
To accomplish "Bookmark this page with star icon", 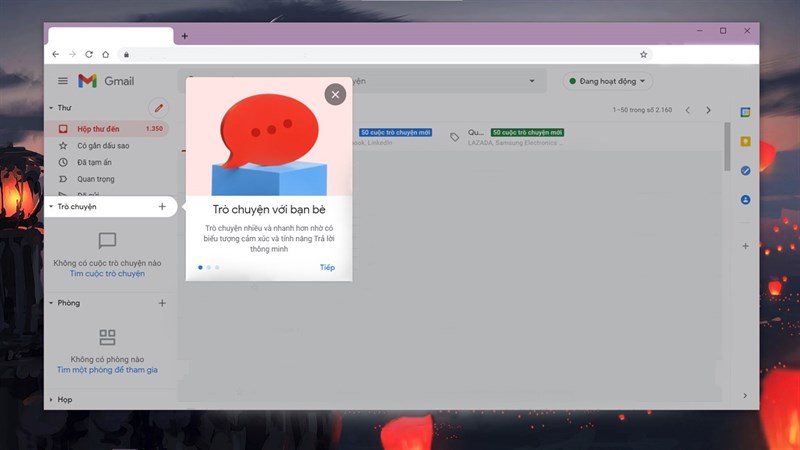I will [643, 55].
